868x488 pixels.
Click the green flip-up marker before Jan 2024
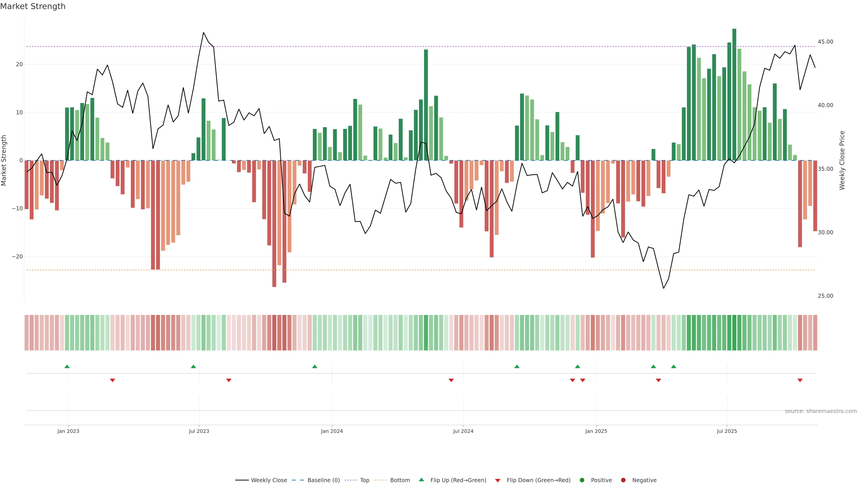pos(315,366)
